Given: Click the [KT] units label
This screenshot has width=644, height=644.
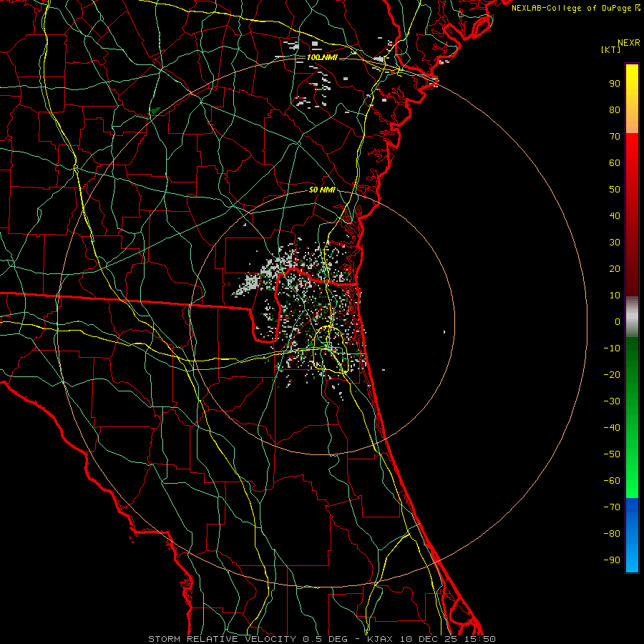Looking at the screenshot, I should [x=611, y=49].
